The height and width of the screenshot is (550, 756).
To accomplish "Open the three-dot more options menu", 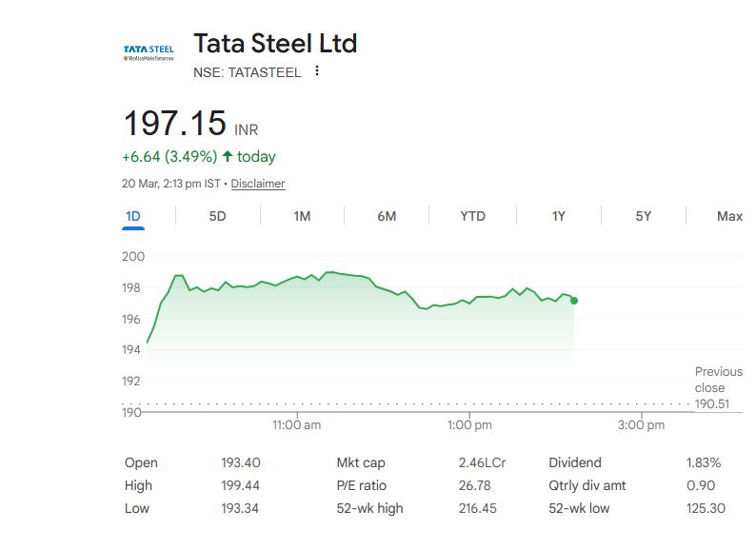I will (x=317, y=71).
